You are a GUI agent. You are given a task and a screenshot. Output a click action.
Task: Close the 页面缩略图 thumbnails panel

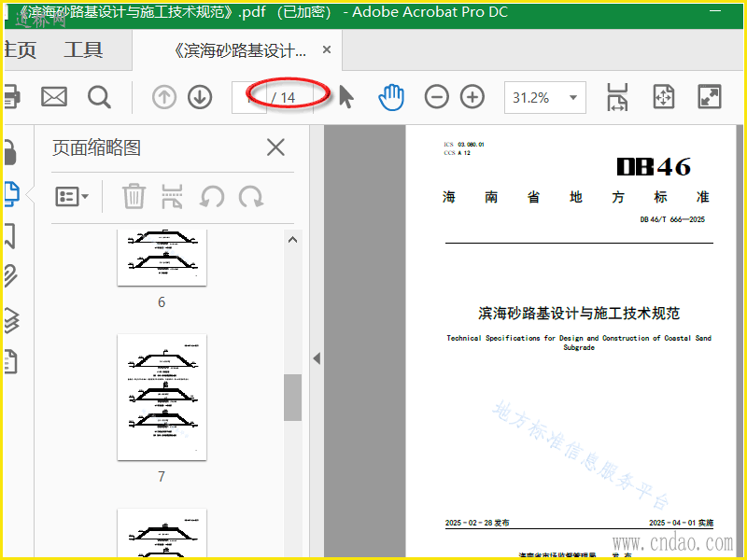(x=275, y=147)
